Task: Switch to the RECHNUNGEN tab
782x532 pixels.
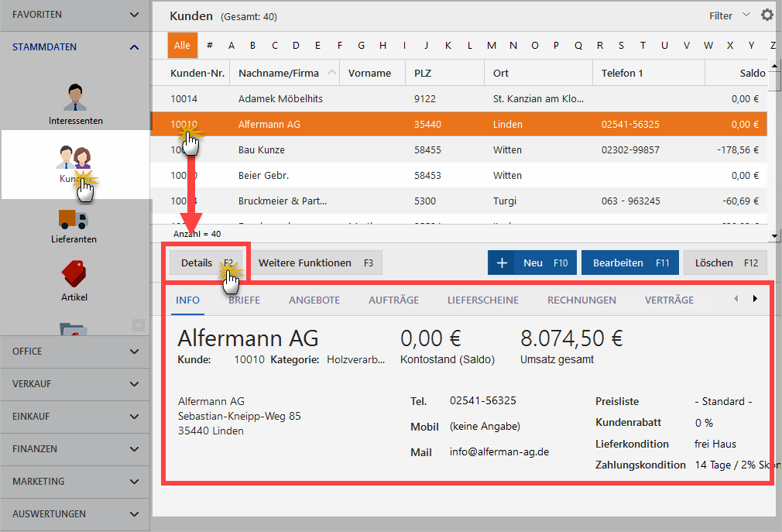Action: [x=581, y=300]
